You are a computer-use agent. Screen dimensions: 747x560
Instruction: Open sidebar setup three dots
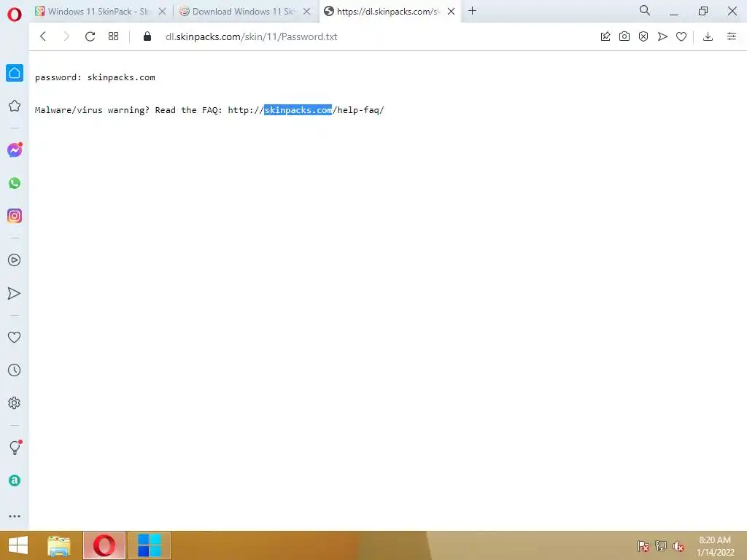(x=15, y=516)
